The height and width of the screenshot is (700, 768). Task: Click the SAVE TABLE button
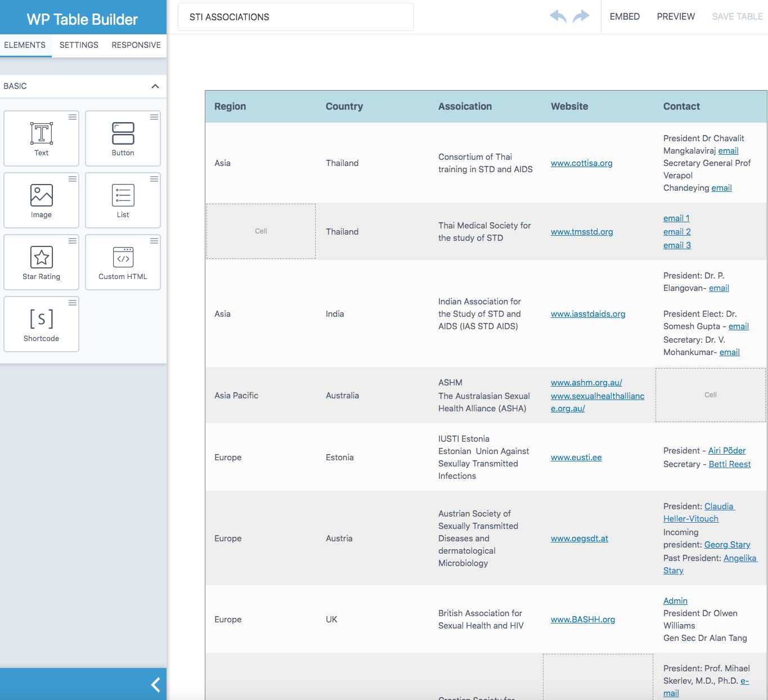[x=737, y=16]
